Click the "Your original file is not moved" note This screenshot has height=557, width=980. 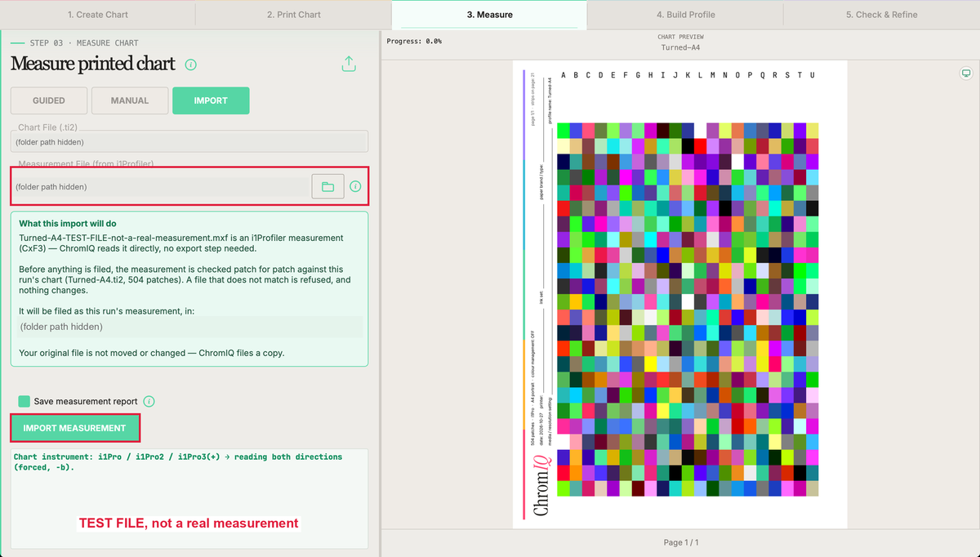click(x=152, y=353)
